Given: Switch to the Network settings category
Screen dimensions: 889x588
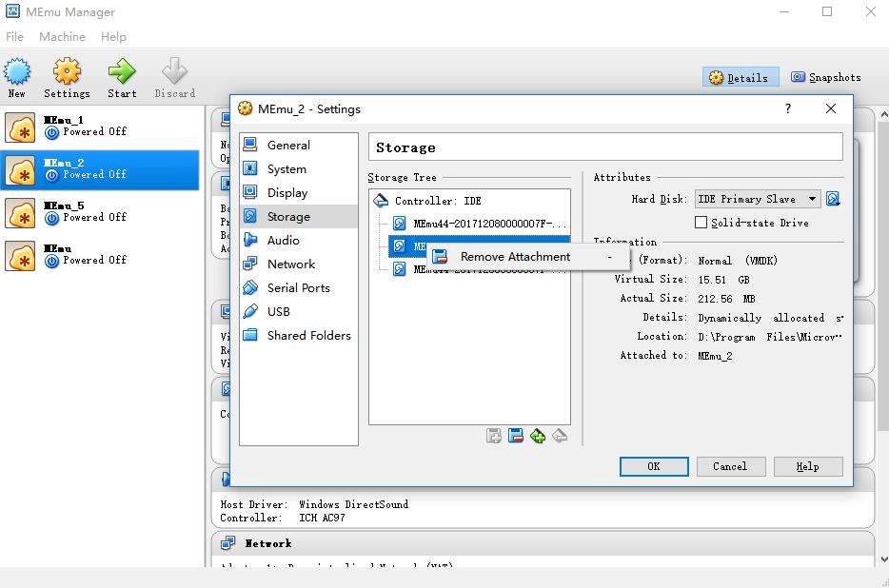Looking at the screenshot, I should tap(290, 264).
